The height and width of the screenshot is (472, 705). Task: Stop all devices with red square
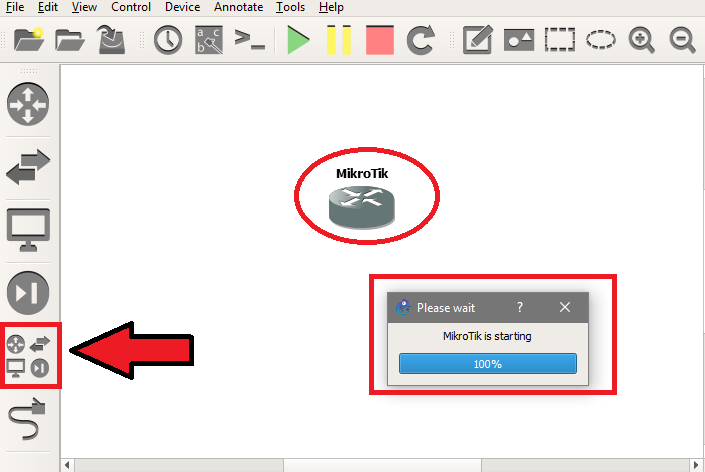coord(380,40)
